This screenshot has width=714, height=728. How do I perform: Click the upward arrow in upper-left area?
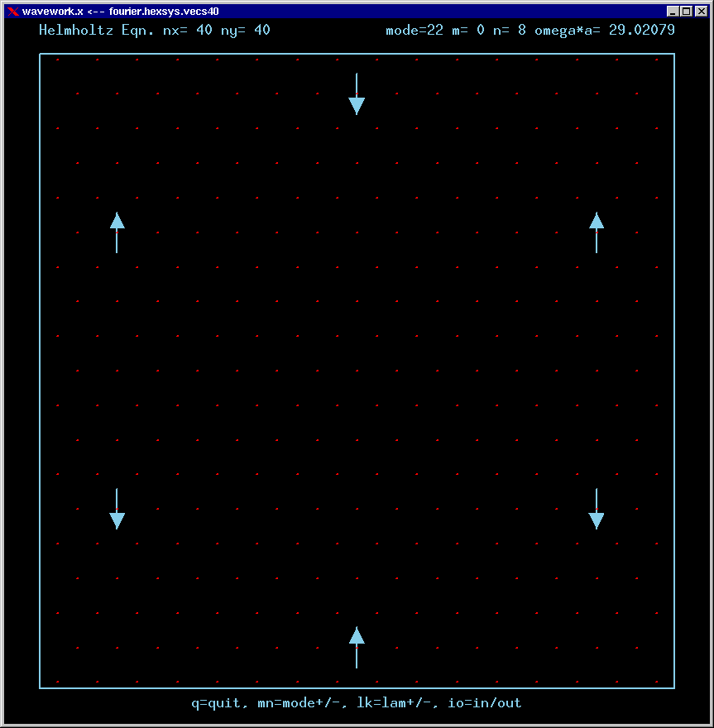[117, 232]
